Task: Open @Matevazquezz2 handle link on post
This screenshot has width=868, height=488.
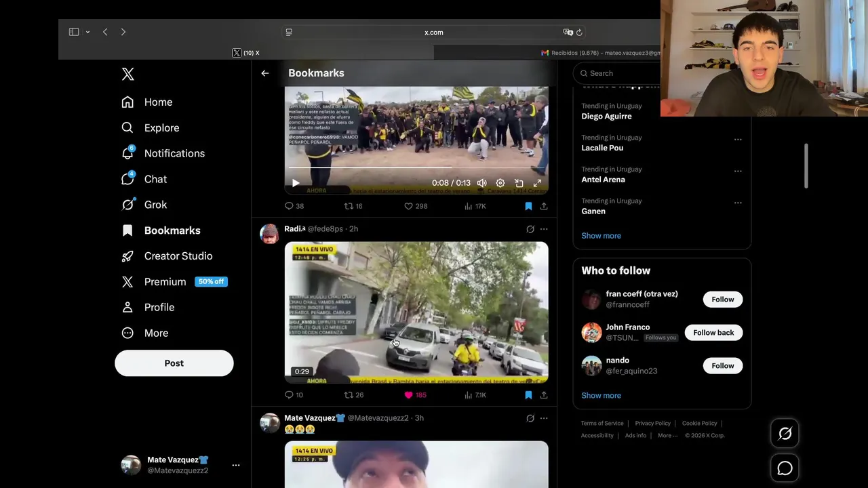Action: (378, 418)
